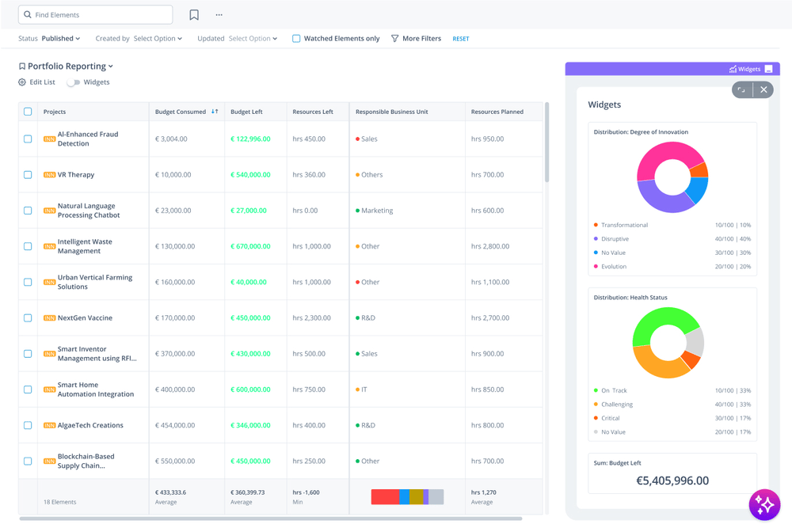The image size is (792, 532).
Task: Select the AI-Enhanced Fraud Detection row checkbox
Action: click(x=28, y=139)
